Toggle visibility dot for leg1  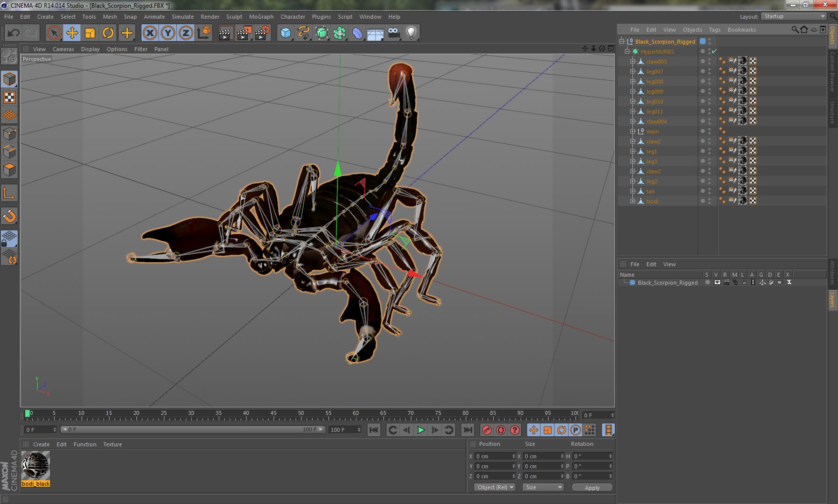pyautogui.click(x=703, y=151)
